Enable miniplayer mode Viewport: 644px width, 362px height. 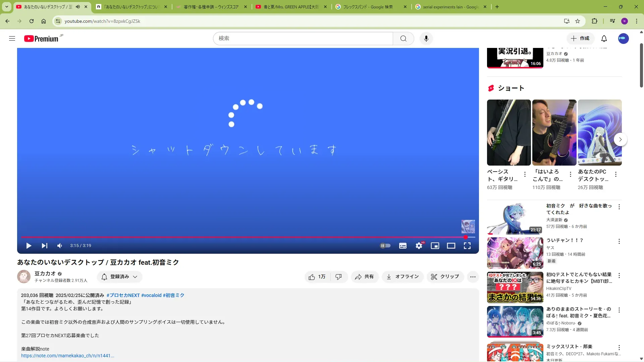coord(435,246)
